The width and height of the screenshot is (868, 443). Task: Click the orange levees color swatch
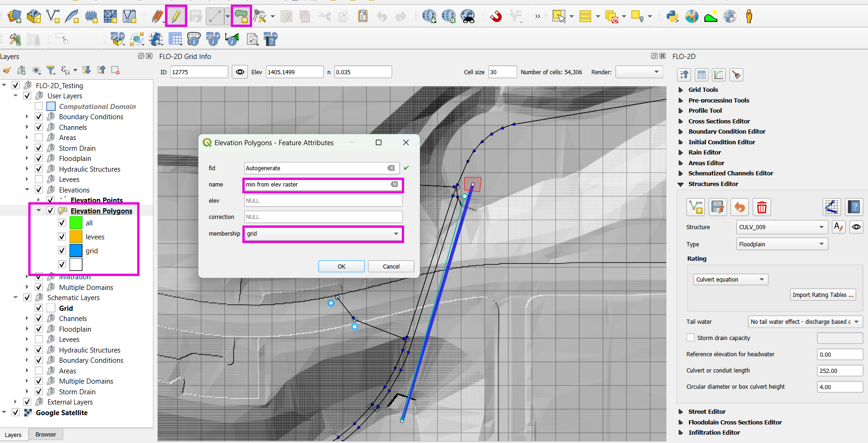[76, 237]
